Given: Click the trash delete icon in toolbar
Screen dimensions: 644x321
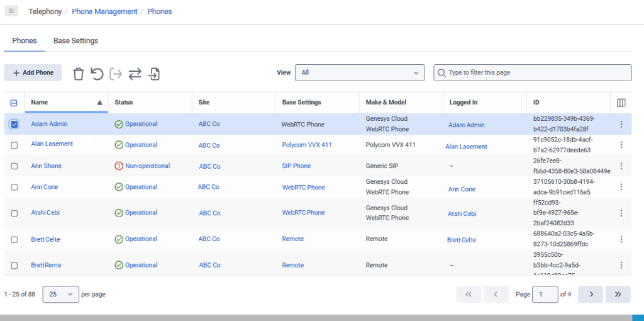Looking at the screenshot, I should click(x=78, y=74).
